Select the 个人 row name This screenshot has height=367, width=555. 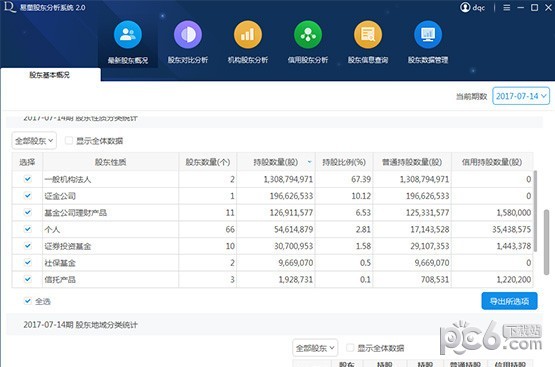(x=52, y=229)
